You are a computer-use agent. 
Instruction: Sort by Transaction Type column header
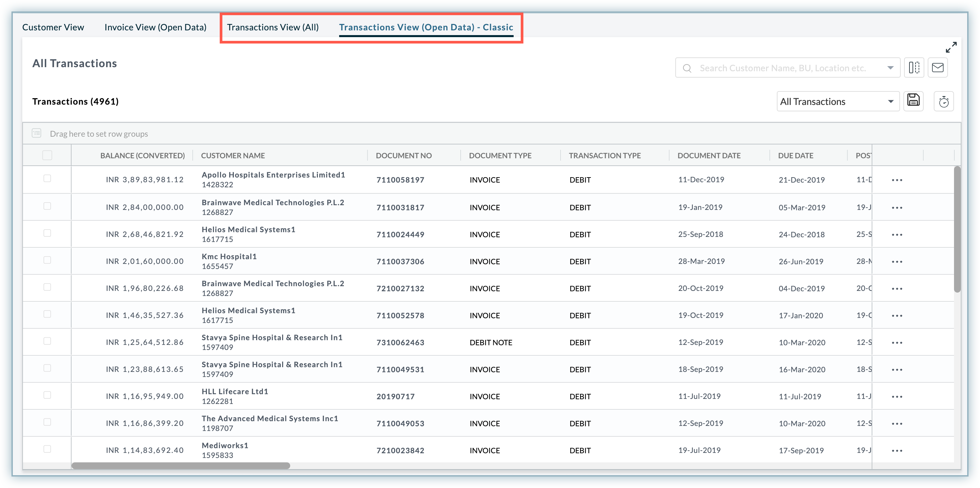(x=604, y=156)
